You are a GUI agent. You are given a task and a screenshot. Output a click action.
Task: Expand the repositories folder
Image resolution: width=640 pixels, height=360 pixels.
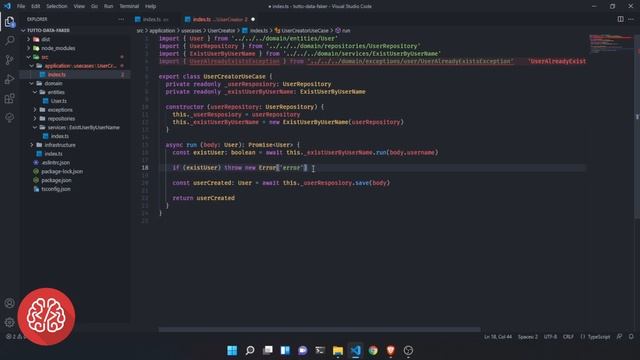pos(61,118)
